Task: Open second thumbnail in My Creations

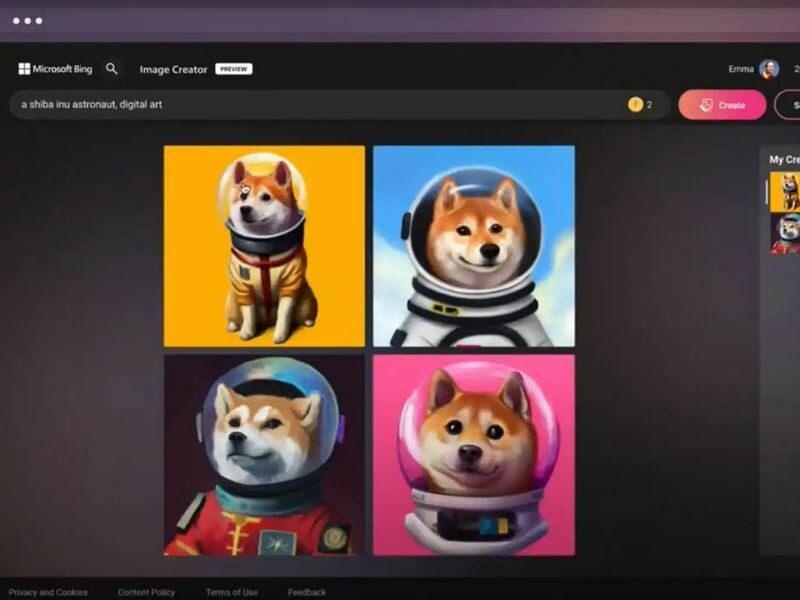Action: point(785,233)
